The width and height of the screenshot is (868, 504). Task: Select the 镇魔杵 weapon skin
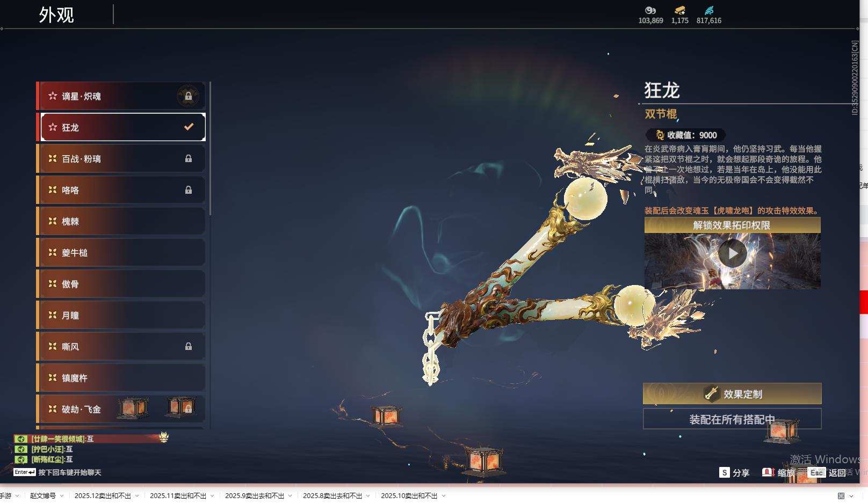coord(121,378)
